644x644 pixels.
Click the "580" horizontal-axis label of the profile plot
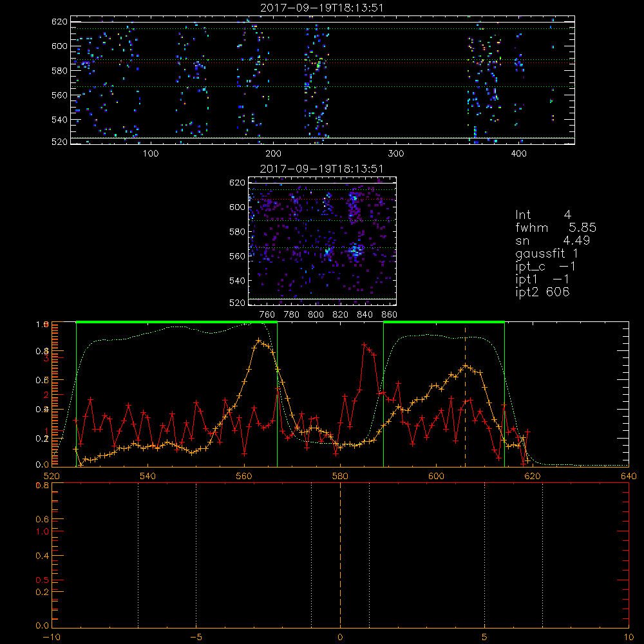click(340, 476)
